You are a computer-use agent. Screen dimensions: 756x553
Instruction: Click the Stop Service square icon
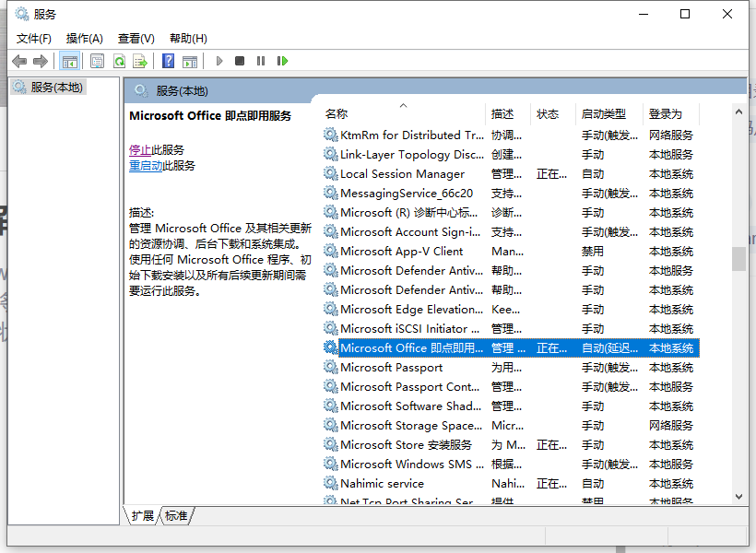click(x=240, y=61)
